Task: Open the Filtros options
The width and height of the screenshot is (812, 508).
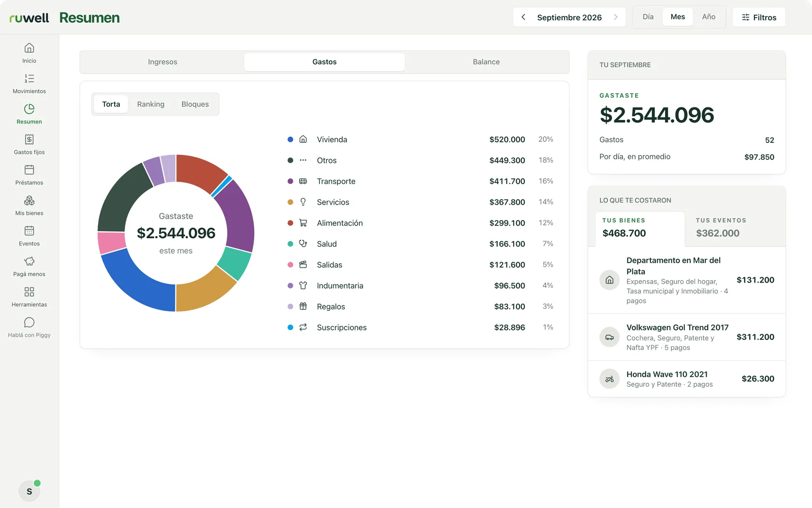Action: click(x=759, y=17)
